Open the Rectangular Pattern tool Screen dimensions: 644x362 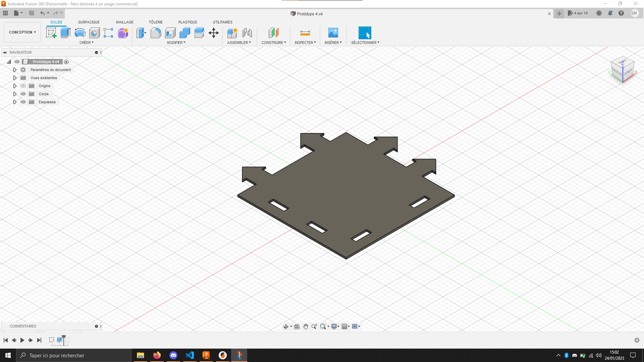108,33
